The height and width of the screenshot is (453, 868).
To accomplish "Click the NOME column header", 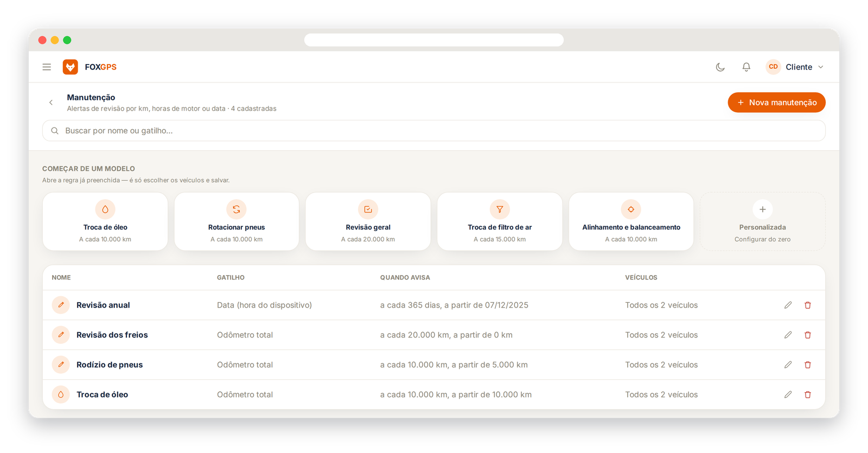I will point(61,278).
